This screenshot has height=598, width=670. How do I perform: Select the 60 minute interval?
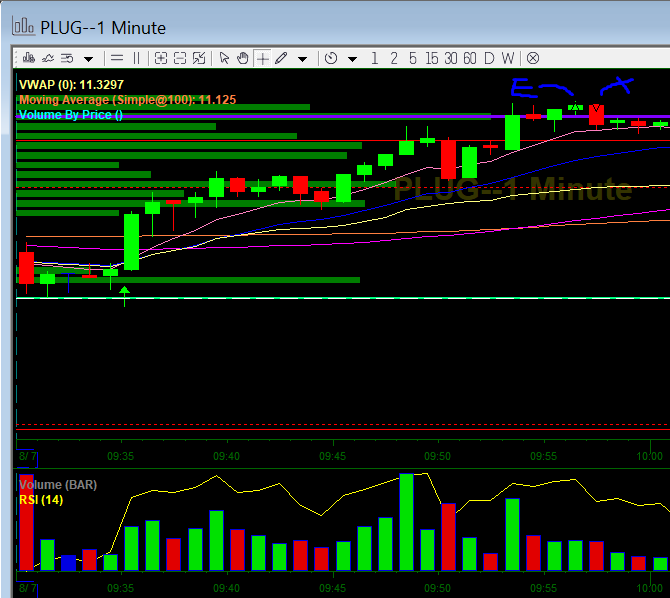(470, 58)
